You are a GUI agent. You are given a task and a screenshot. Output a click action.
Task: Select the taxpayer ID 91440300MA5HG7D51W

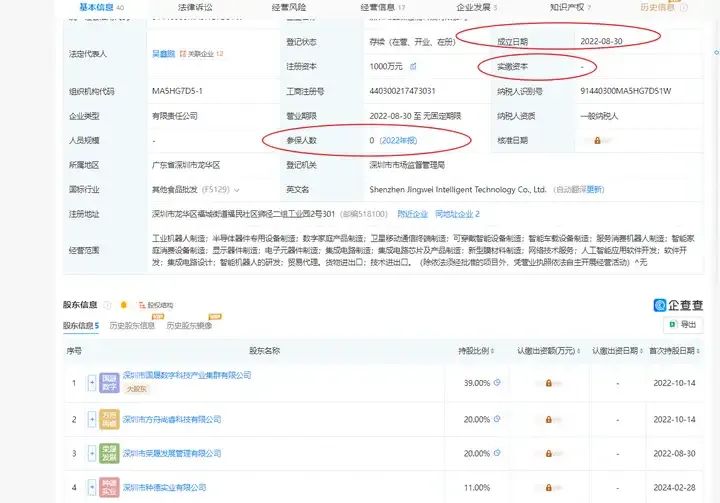[x=625, y=91]
